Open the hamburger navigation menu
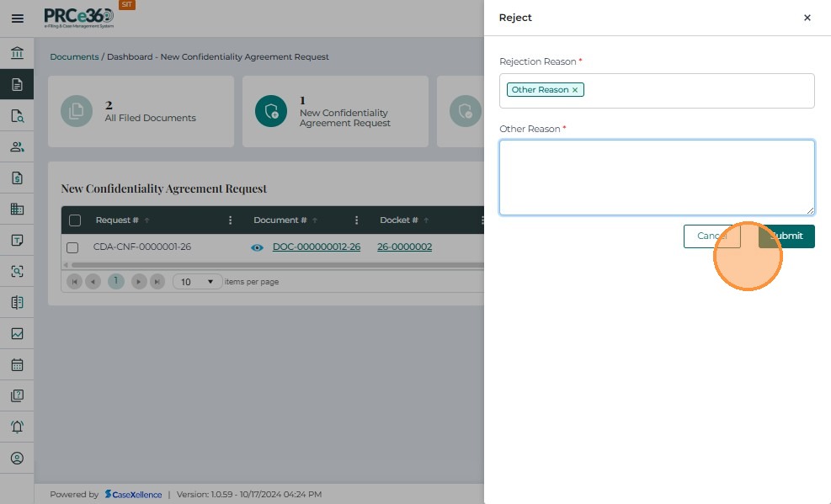 18,19
